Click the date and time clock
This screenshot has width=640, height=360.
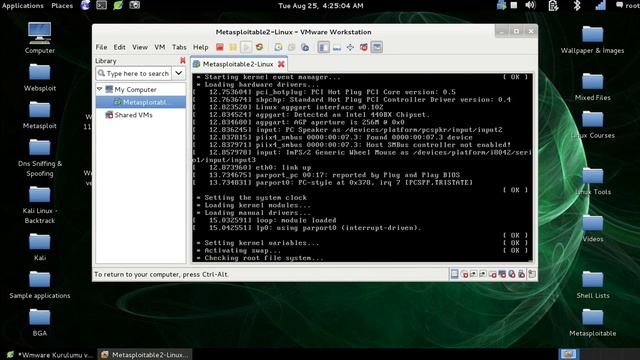click(321, 6)
